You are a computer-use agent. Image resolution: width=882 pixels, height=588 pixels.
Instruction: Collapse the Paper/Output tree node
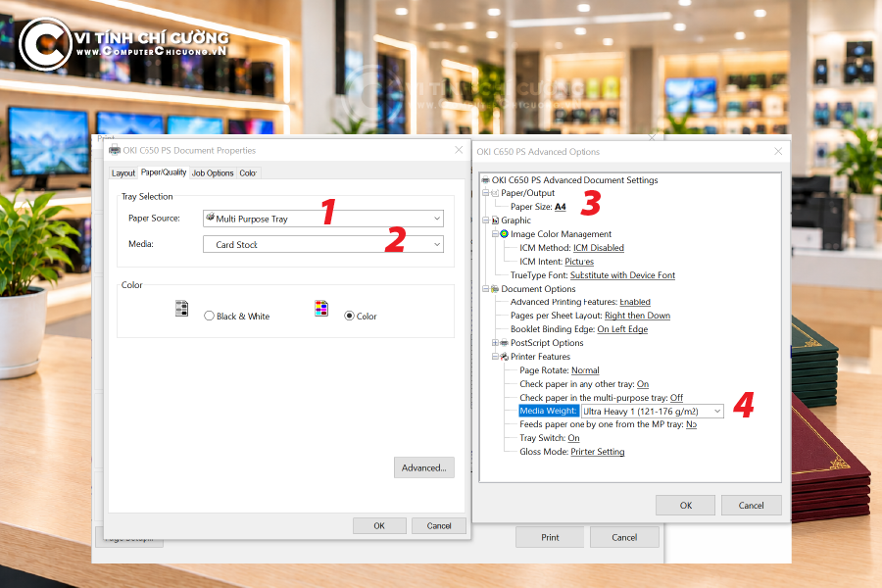coord(485,193)
